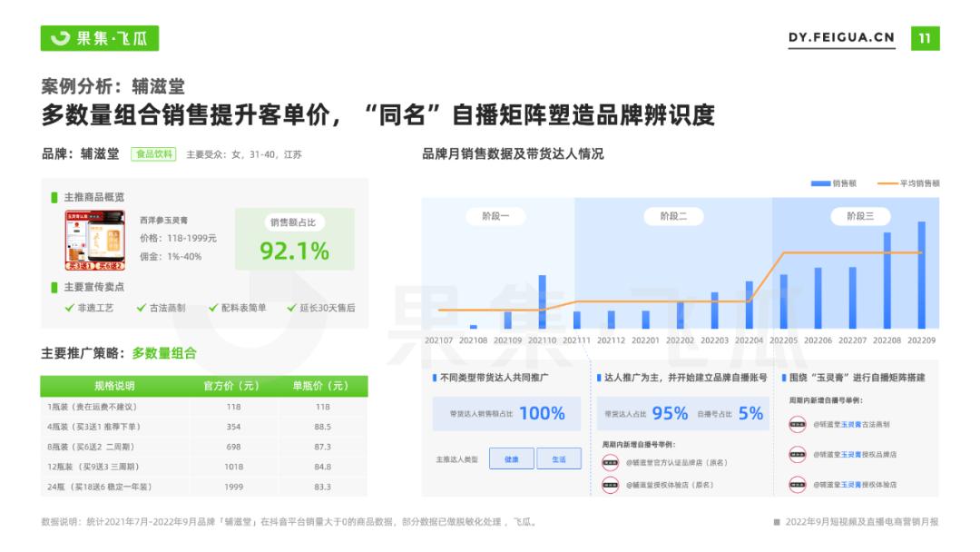Image resolution: width=980 pixels, height=552 pixels.
Task: Click the official price cell 698
Action: click(x=234, y=447)
